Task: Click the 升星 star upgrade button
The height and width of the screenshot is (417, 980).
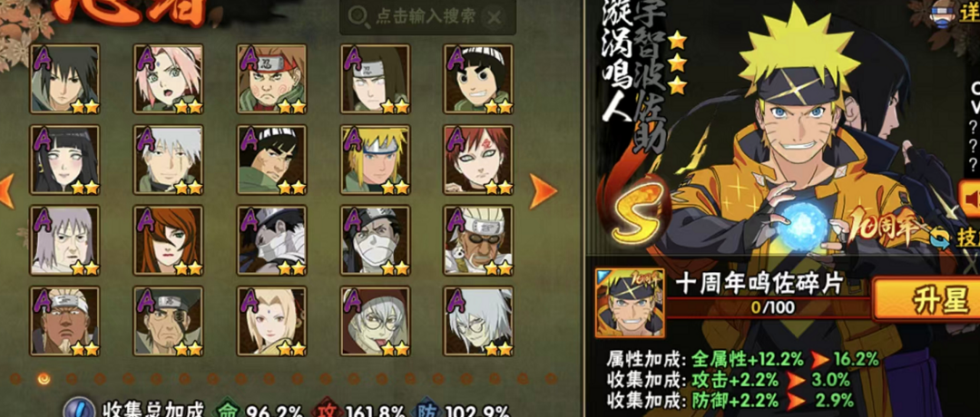Action: tap(926, 302)
